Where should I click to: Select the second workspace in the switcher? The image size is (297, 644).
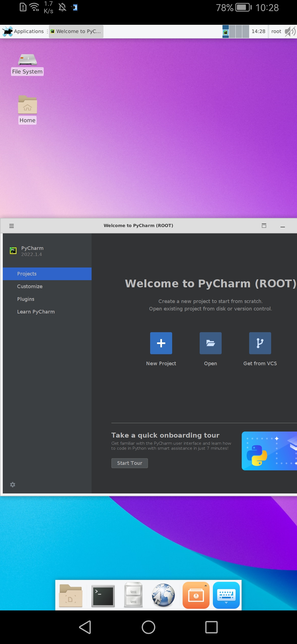(232, 32)
